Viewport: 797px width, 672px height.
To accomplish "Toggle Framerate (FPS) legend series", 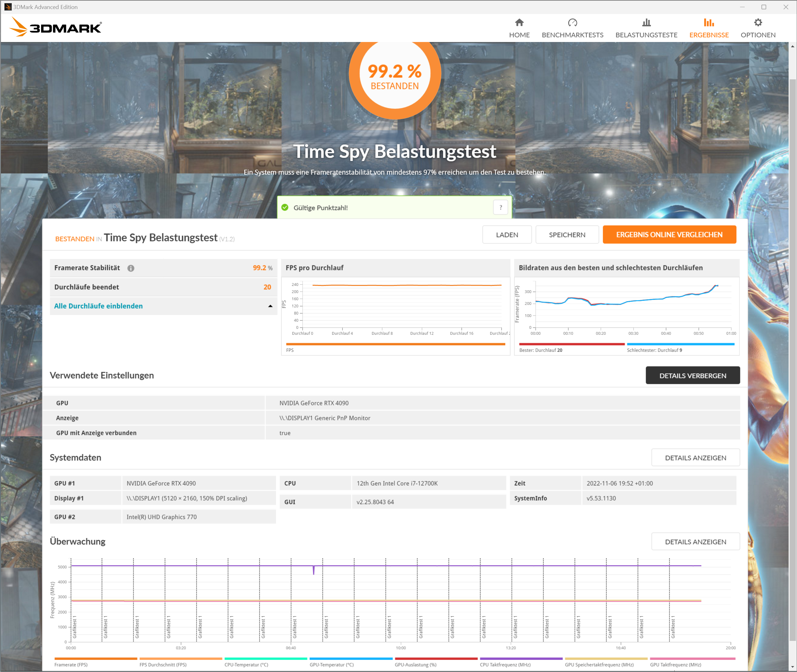I will [96, 662].
